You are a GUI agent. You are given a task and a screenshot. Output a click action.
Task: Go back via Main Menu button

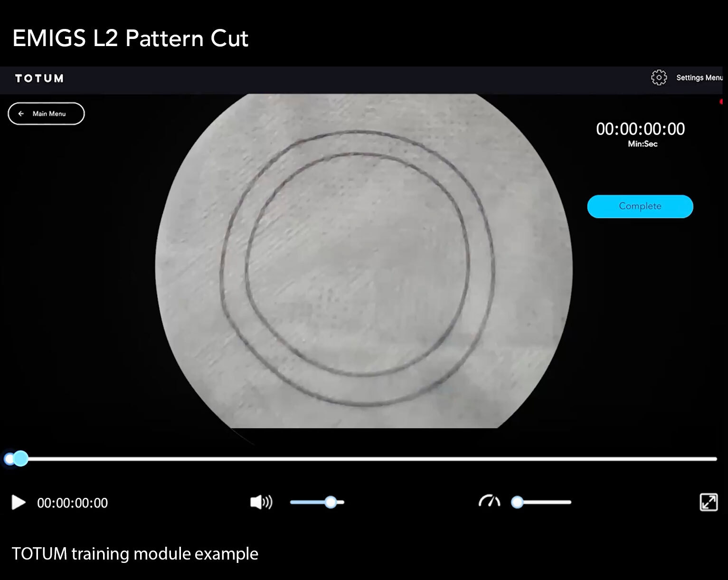[x=46, y=114]
